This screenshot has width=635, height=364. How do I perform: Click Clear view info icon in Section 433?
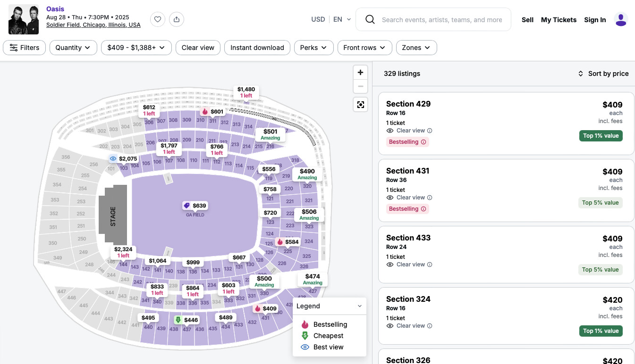(430, 265)
